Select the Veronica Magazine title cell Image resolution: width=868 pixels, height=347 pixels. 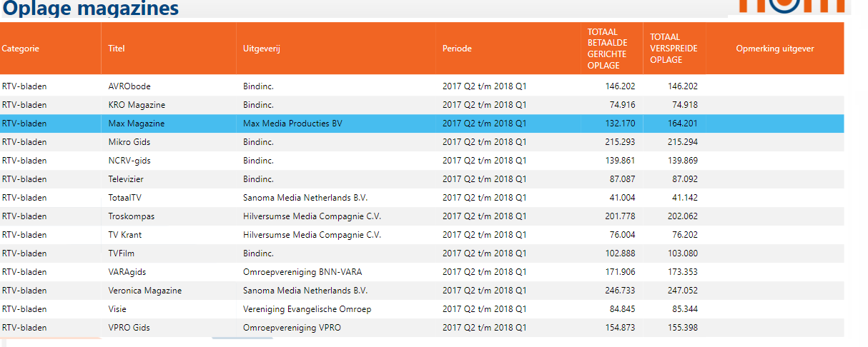point(144,291)
